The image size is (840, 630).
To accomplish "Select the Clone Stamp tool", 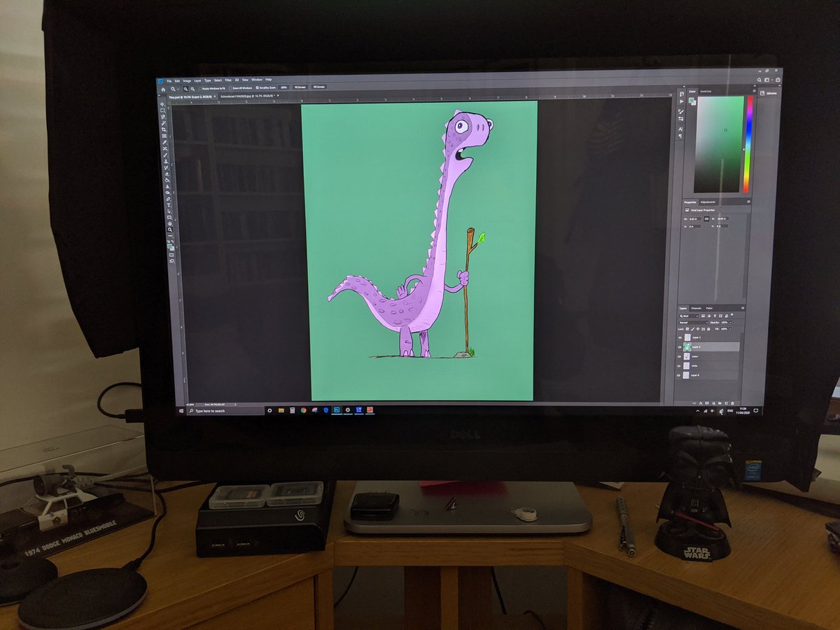I will tap(166, 161).
